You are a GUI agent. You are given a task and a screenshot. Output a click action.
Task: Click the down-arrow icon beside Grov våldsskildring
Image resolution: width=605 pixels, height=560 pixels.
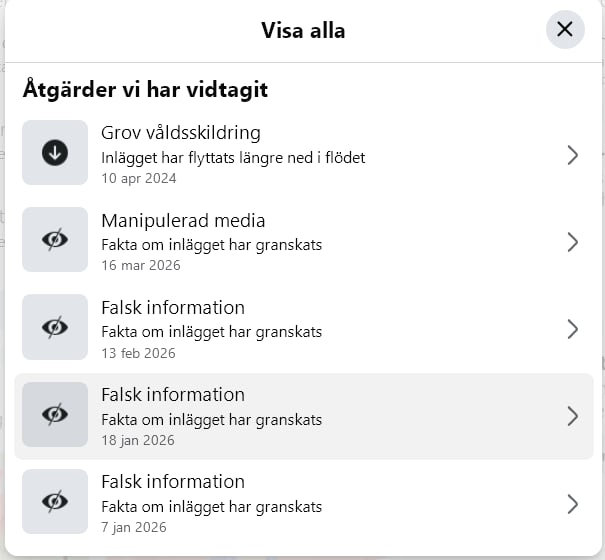55,153
